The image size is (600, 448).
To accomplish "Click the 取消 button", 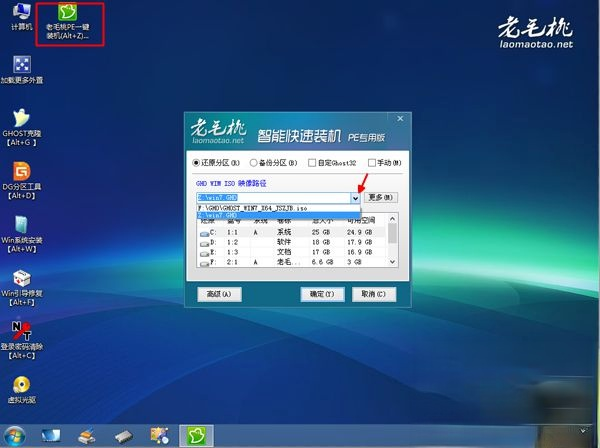I will (374, 294).
